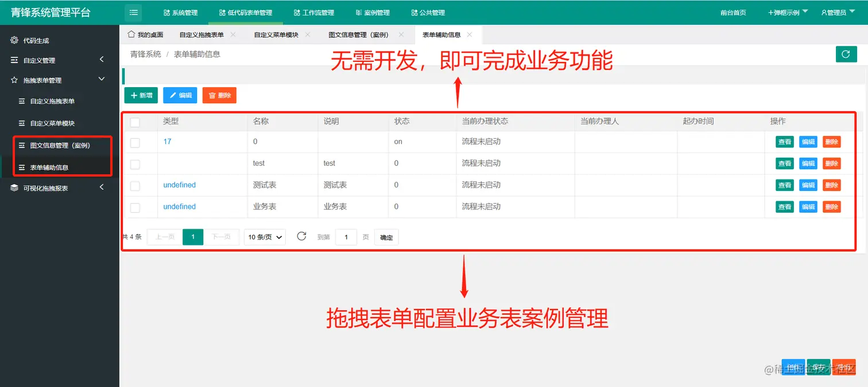Click 删除 in the type 17 row

click(x=831, y=142)
